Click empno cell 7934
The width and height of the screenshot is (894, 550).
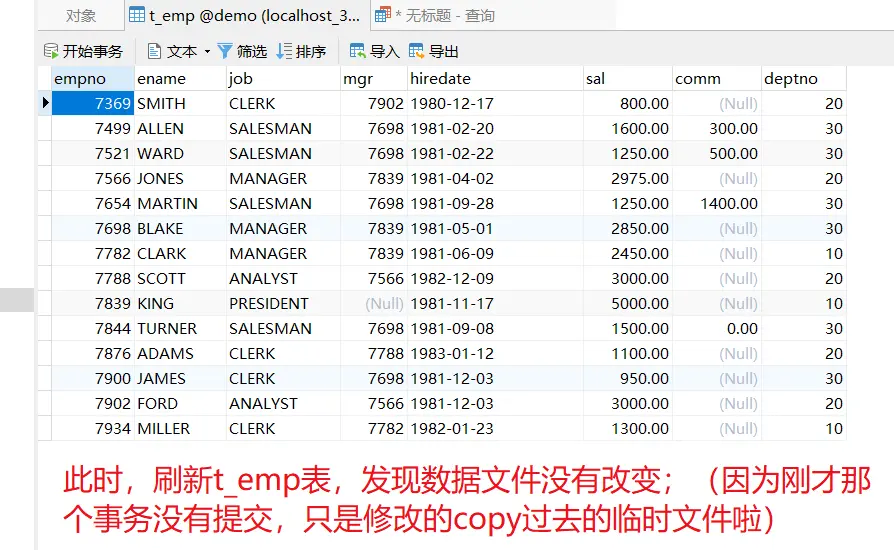click(93, 429)
